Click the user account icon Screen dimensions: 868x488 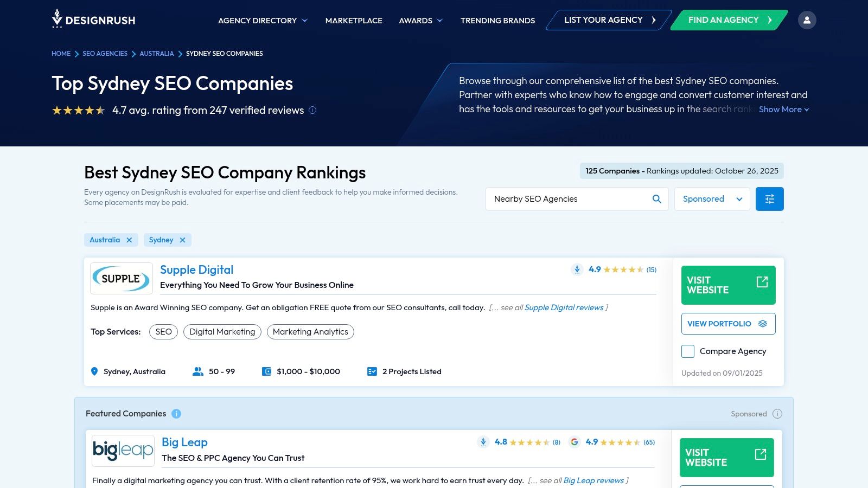click(x=807, y=20)
